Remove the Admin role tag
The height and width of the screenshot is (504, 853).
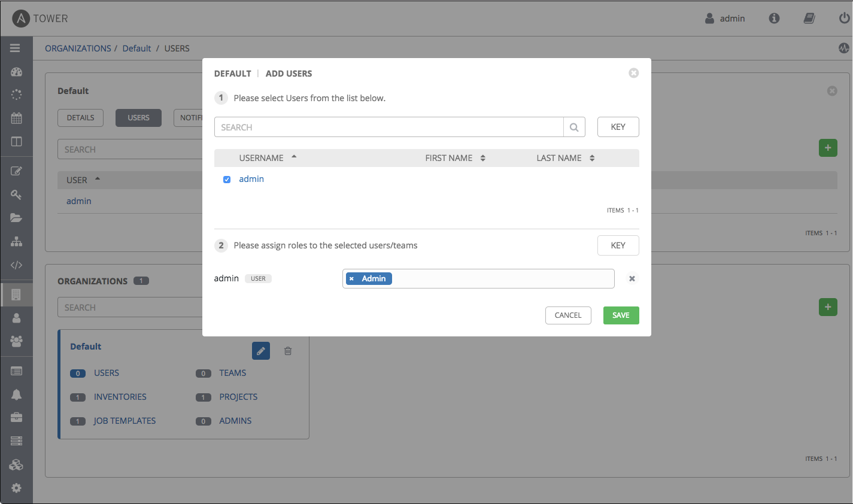pos(351,279)
